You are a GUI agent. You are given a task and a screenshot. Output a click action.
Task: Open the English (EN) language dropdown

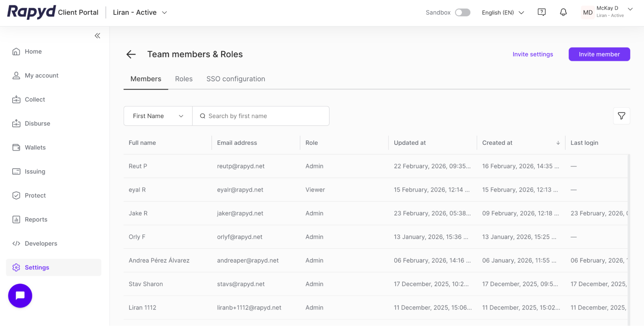(x=503, y=13)
